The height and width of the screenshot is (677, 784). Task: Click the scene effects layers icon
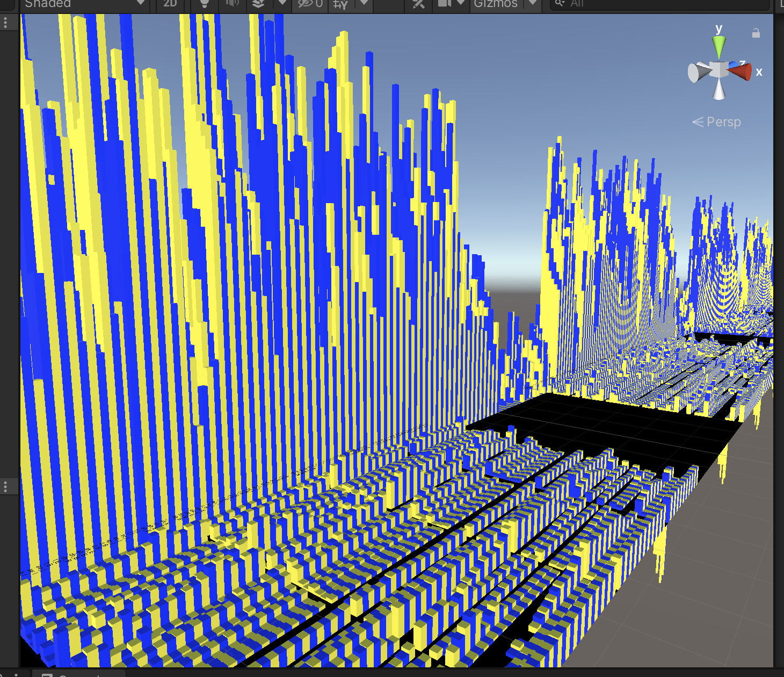point(258,4)
